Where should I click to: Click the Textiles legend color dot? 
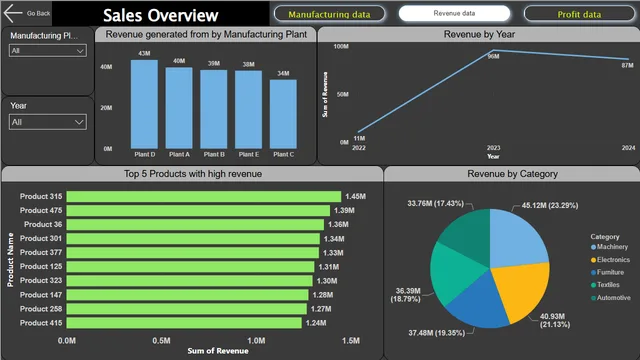pos(593,285)
